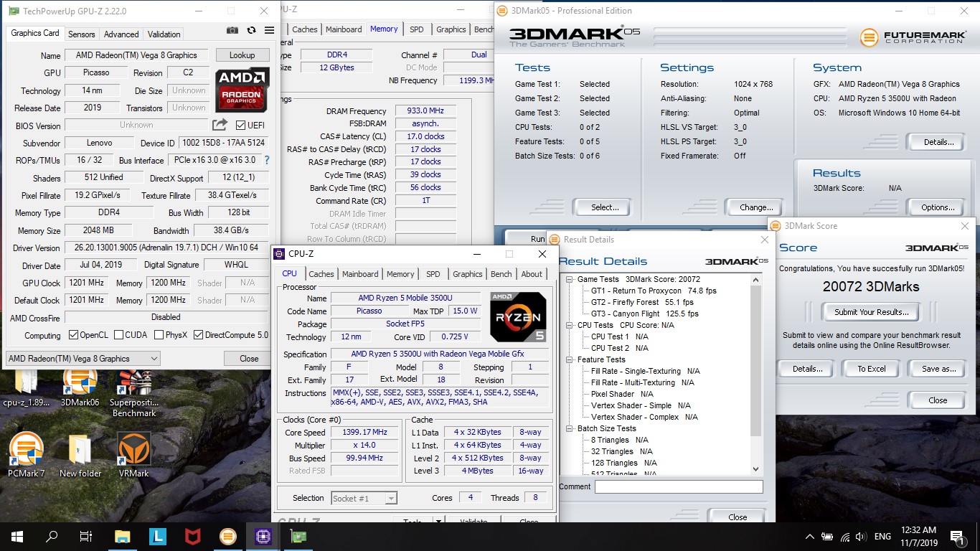Open the GPU-Z hamburger menu
The image size is (980, 551).
pos(269,30)
